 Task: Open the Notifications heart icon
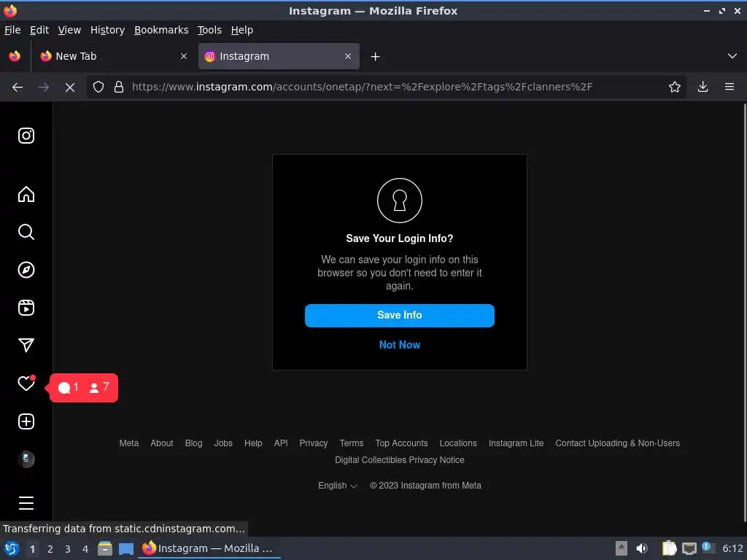26,384
